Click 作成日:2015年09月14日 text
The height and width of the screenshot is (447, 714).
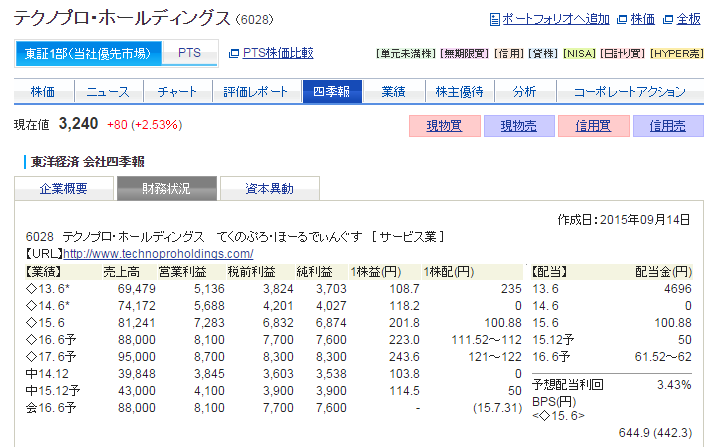[x=623, y=219]
